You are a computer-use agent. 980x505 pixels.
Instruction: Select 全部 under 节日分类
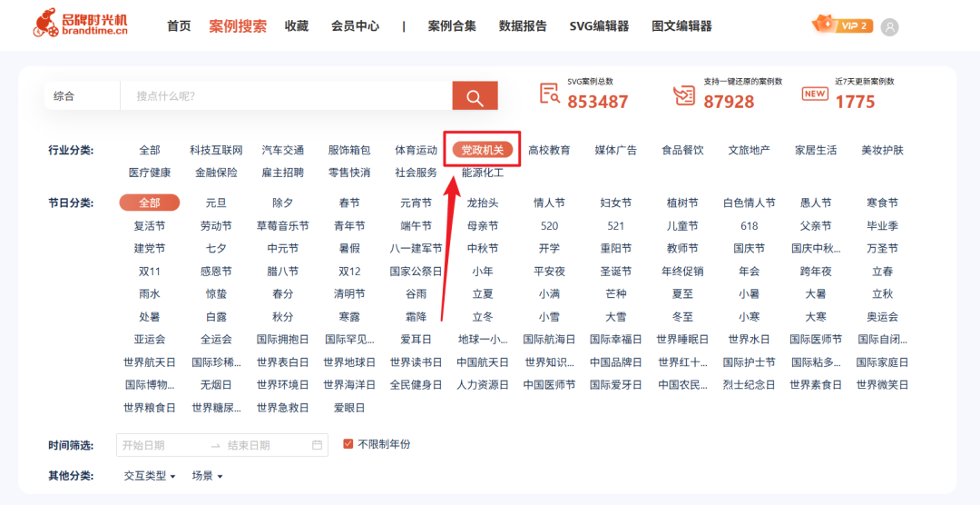click(x=150, y=203)
